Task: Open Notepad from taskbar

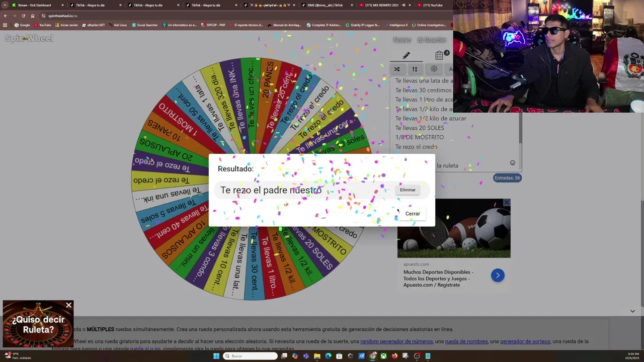Action: coord(428,356)
